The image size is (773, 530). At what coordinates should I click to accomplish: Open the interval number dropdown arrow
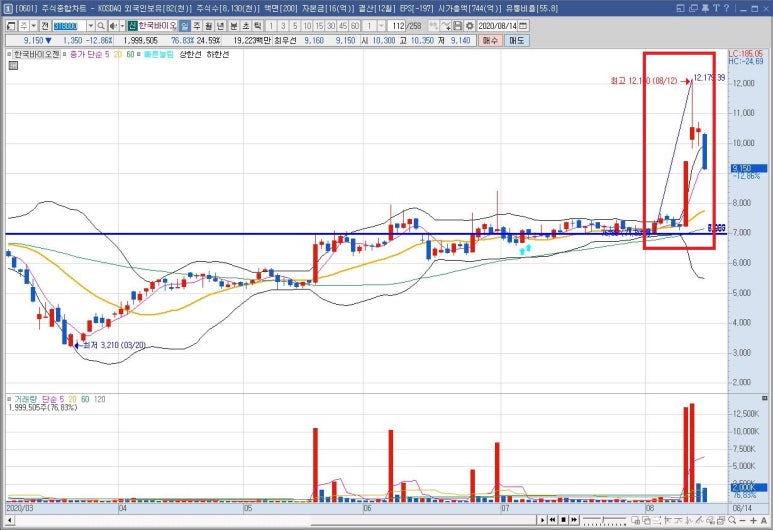point(381,25)
